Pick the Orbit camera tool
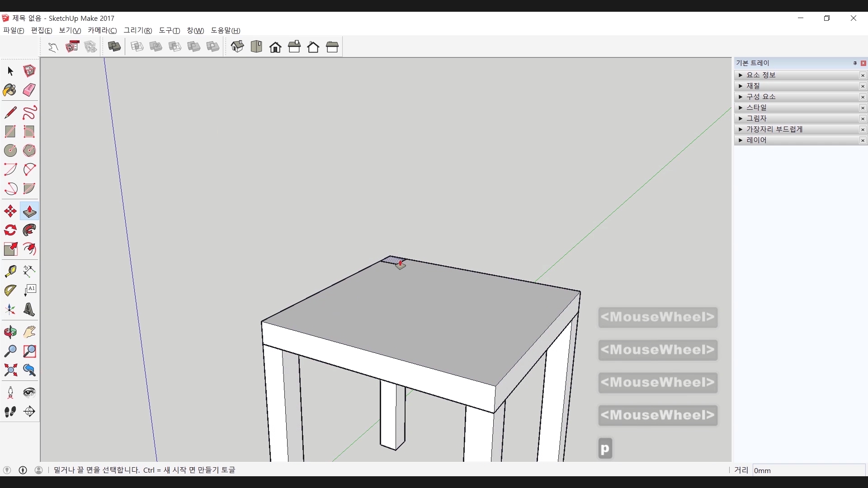The width and height of the screenshot is (868, 488). 10,332
